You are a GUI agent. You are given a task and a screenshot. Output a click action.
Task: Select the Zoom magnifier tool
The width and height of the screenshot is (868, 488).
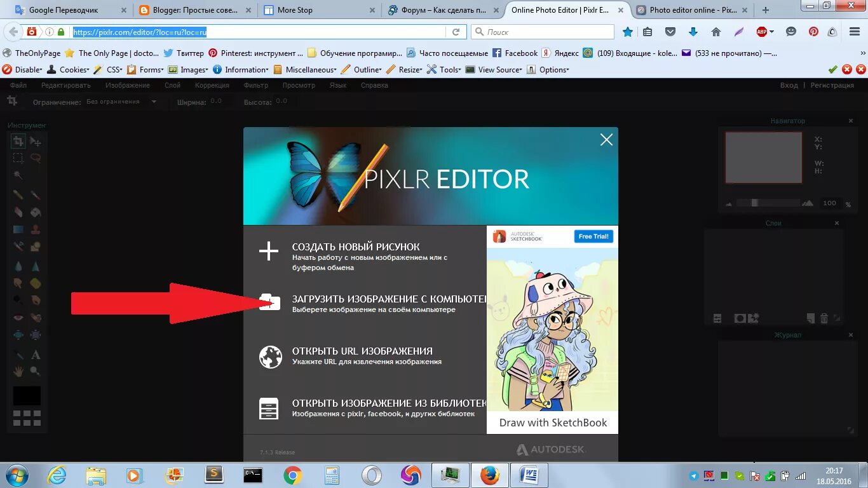click(36, 370)
